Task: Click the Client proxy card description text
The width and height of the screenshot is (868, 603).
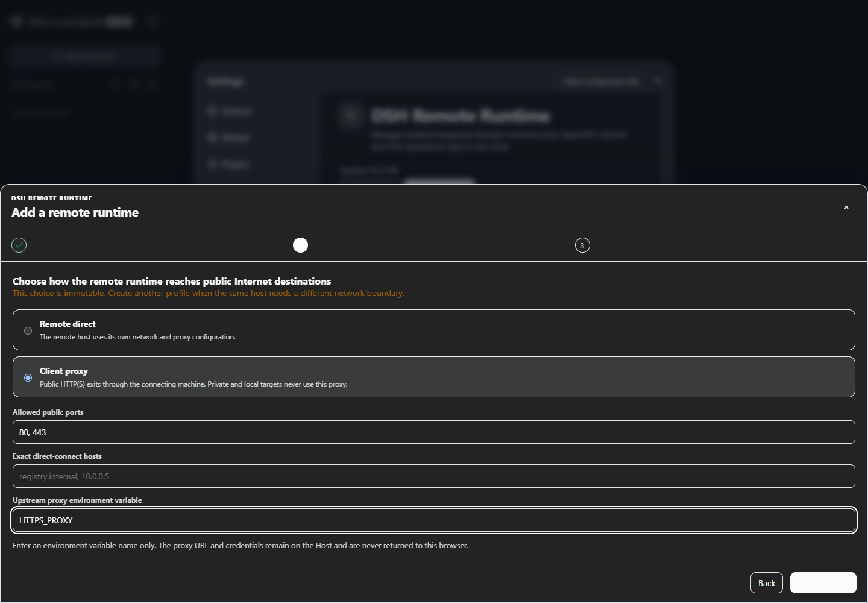Action: (193, 384)
